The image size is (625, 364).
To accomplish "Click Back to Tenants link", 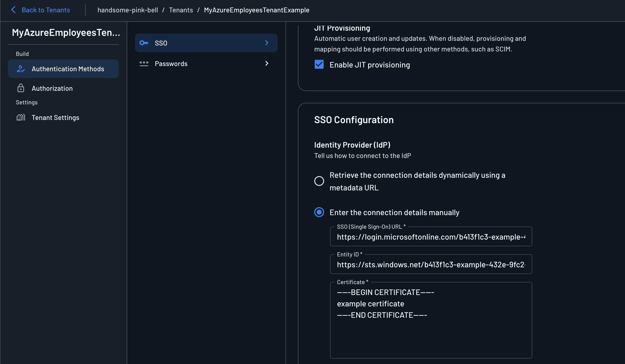I will click(x=46, y=10).
